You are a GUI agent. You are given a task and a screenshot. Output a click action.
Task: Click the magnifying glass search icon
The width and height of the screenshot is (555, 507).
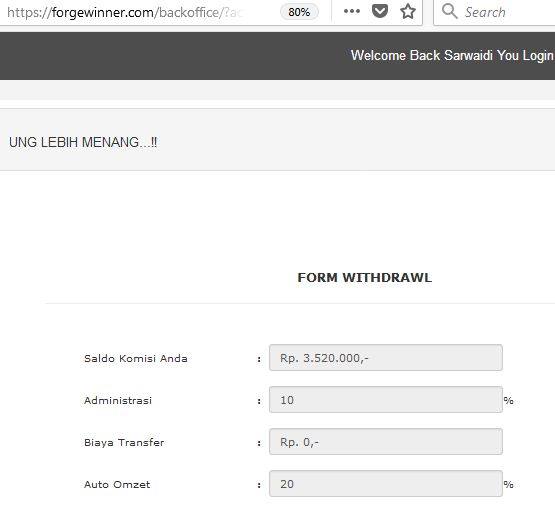450,11
